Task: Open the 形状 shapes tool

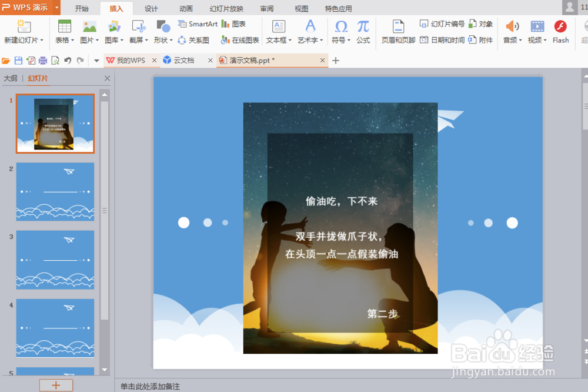Action: click(x=163, y=26)
